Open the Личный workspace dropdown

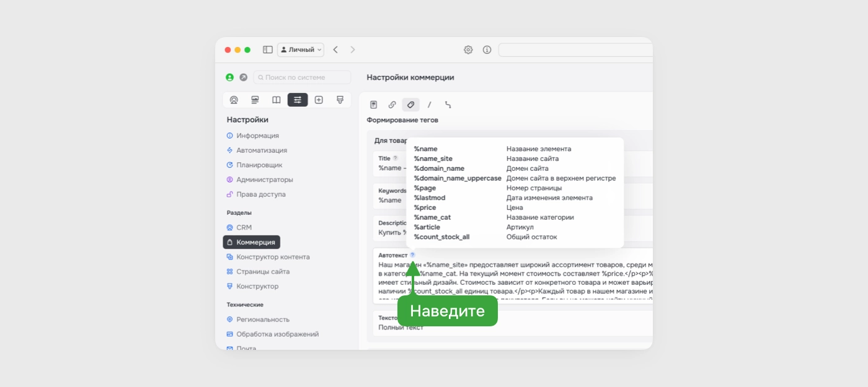300,50
